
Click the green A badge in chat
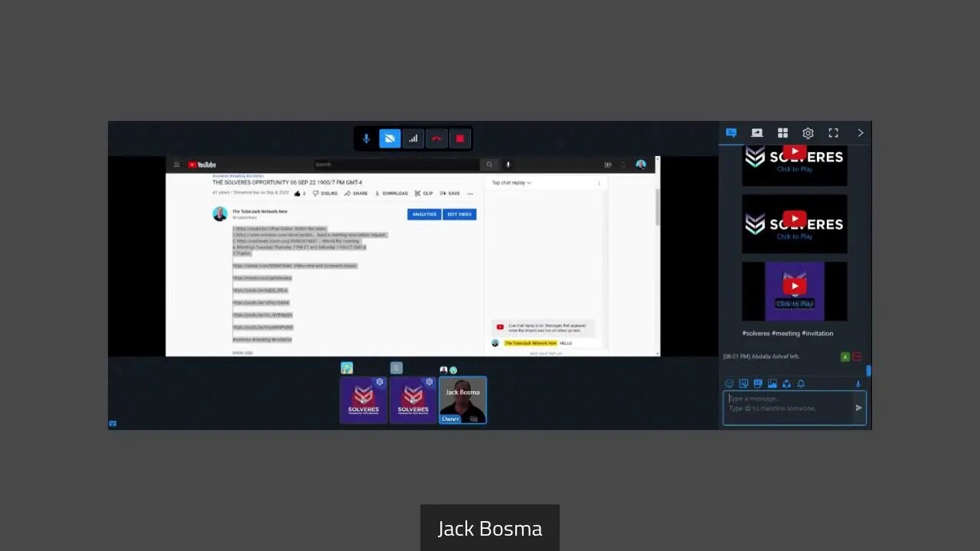(845, 357)
